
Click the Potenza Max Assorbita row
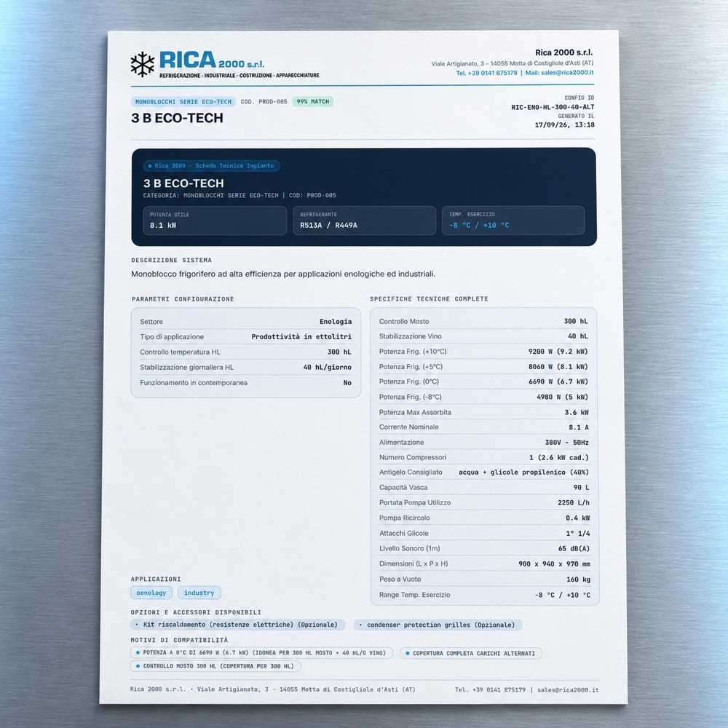483,412
